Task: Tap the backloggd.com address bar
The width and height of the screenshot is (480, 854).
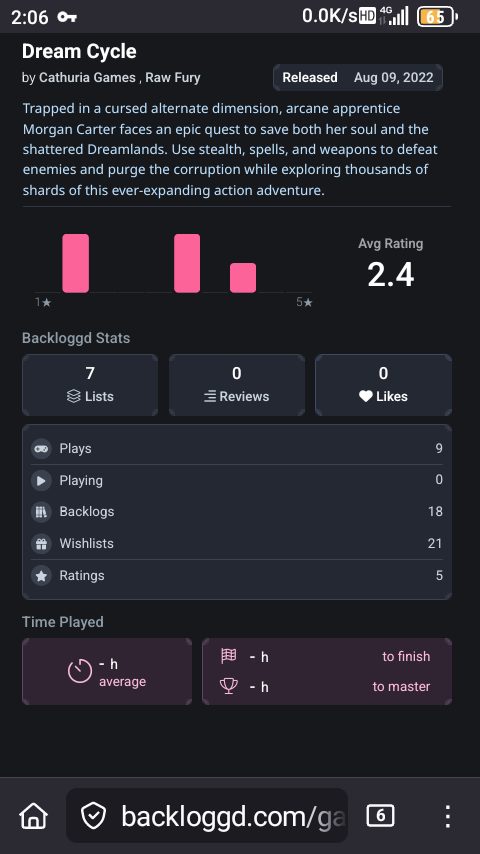Action: pyautogui.click(x=207, y=816)
